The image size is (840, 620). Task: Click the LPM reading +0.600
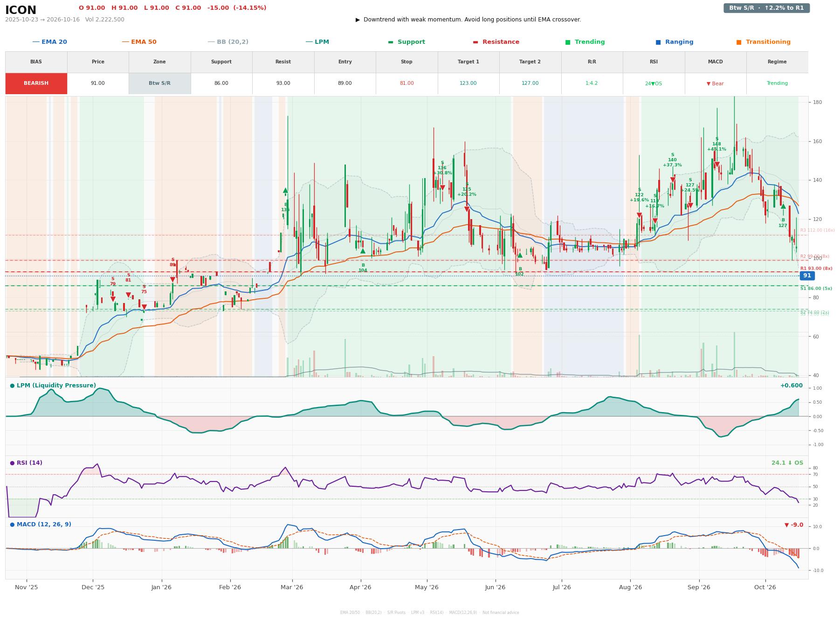tap(792, 386)
